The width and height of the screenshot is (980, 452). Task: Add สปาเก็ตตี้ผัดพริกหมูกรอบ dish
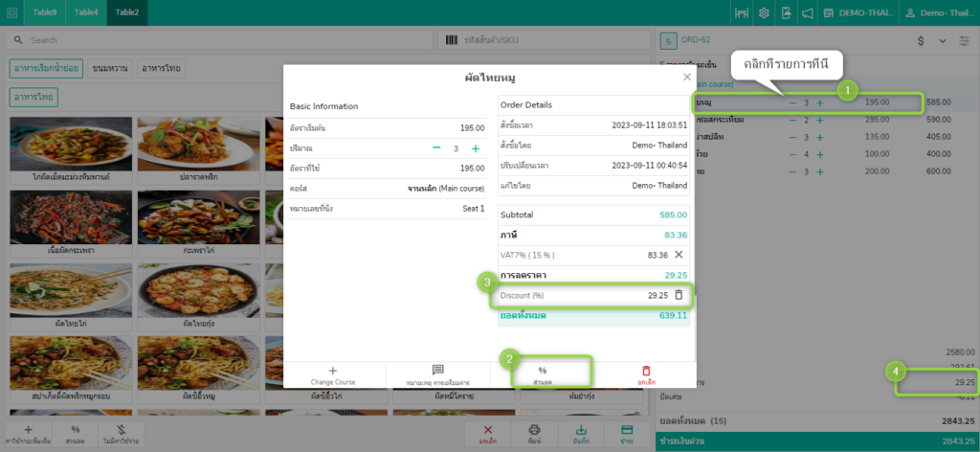click(71, 370)
